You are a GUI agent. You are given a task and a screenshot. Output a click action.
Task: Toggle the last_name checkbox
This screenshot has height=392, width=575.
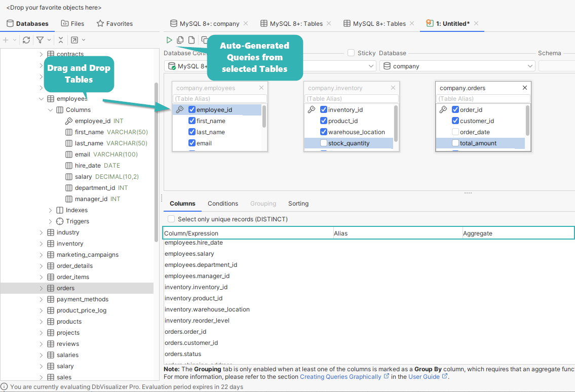(x=192, y=132)
